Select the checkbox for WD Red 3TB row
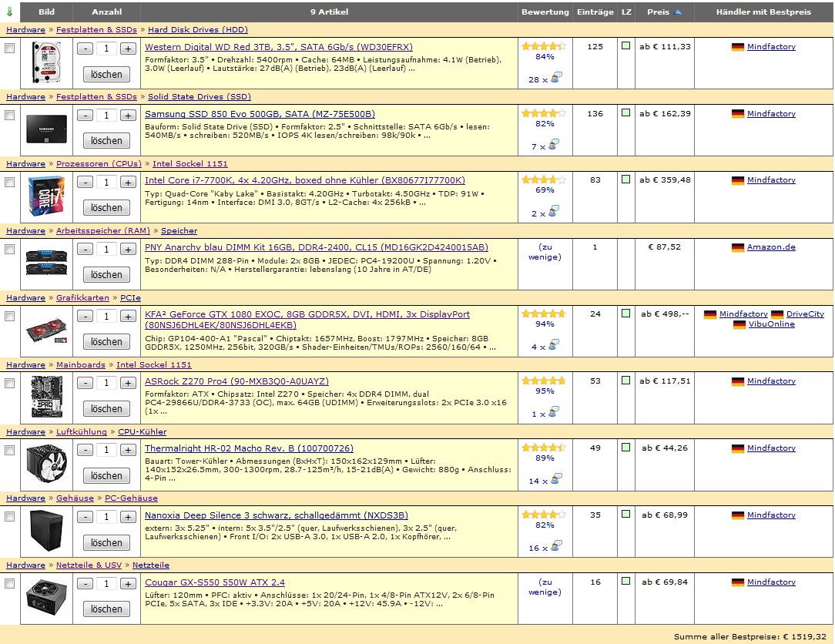The image size is (835, 644). tap(9, 49)
